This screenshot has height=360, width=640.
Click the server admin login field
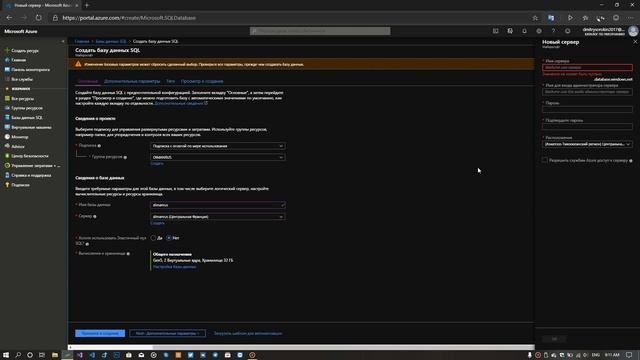point(587,92)
